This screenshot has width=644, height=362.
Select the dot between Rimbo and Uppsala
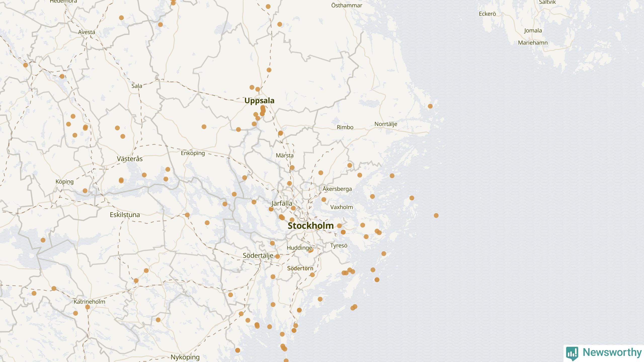[281, 133]
